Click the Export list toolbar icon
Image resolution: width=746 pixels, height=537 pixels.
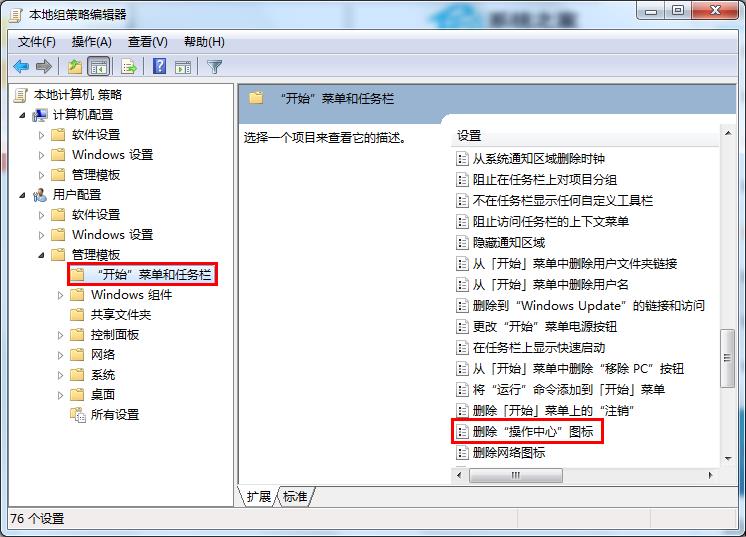point(128,67)
